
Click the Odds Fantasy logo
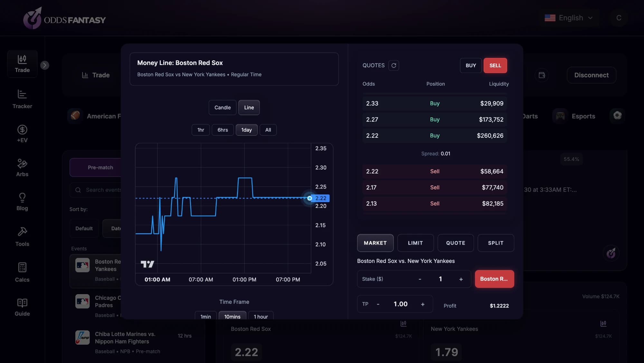(64, 19)
